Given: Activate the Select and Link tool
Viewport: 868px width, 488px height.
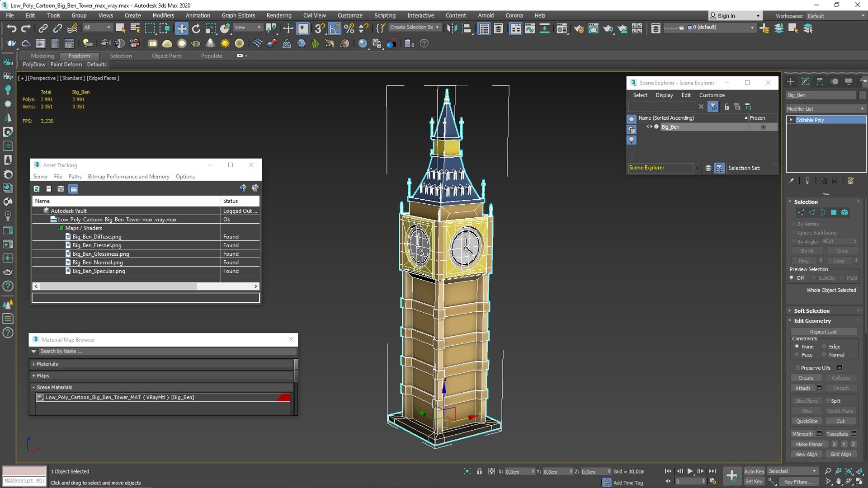Looking at the screenshot, I should (x=43, y=28).
